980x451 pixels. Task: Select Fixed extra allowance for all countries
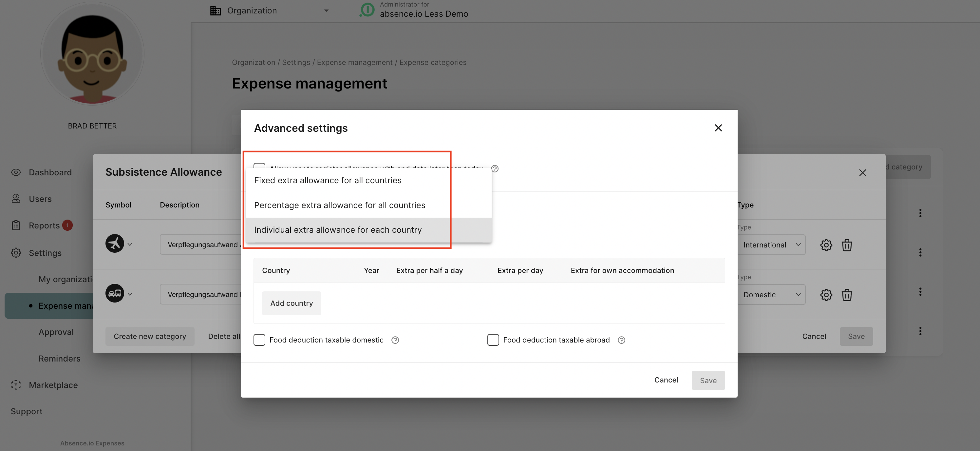click(x=328, y=180)
